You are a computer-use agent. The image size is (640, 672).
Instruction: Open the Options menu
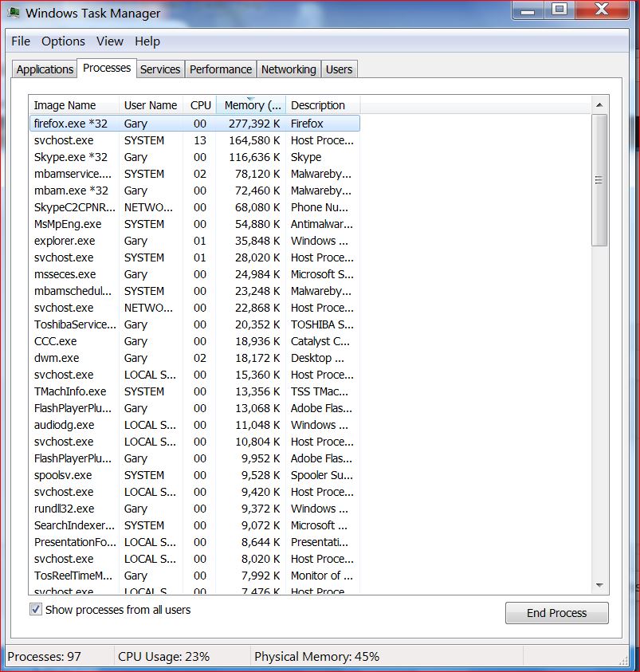tap(63, 41)
